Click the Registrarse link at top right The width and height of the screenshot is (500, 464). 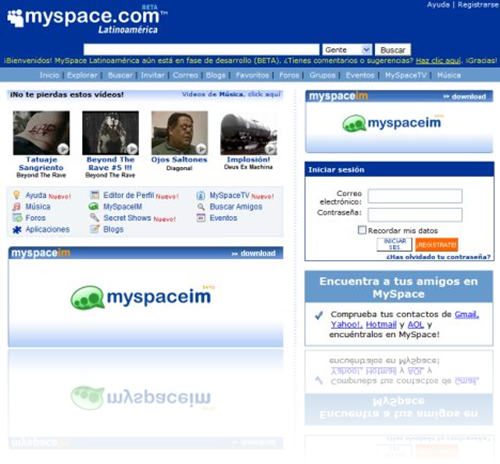pyautogui.click(x=478, y=5)
